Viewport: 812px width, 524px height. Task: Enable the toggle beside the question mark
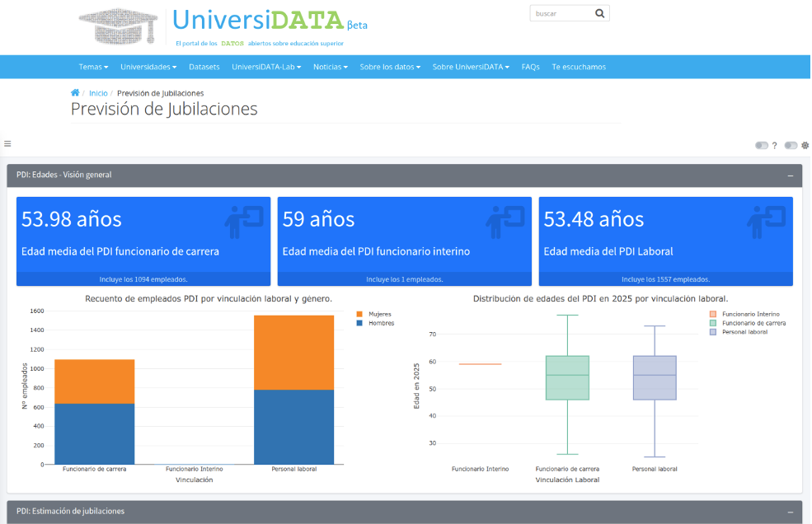click(x=761, y=146)
